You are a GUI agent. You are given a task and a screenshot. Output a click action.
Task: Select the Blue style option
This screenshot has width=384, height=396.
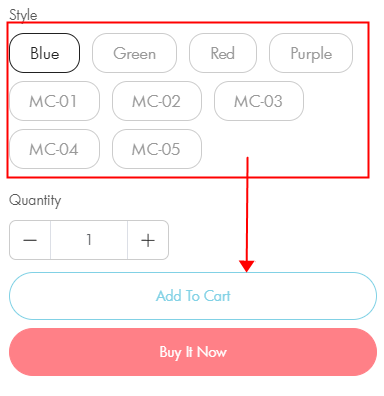(x=44, y=53)
